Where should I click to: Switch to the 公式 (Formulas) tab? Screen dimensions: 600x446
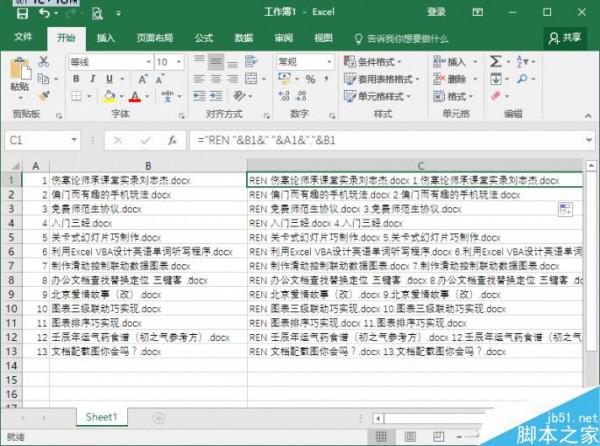click(x=203, y=37)
